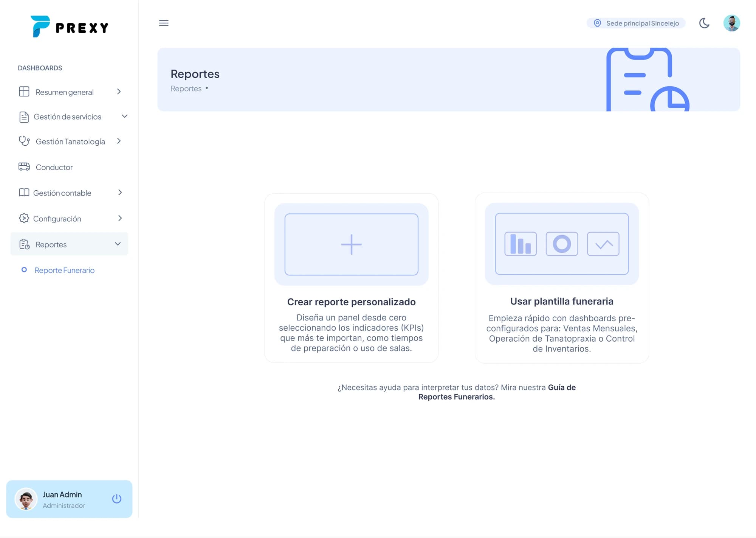Log out with the power icon
The height and width of the screenshot is (538, 756).
pos(117,499)
